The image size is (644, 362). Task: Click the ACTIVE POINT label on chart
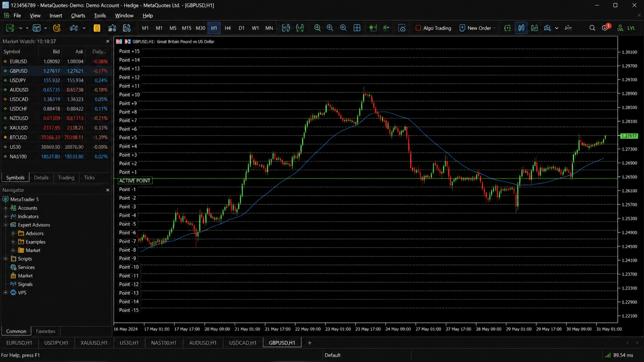[x=134, y=181]
